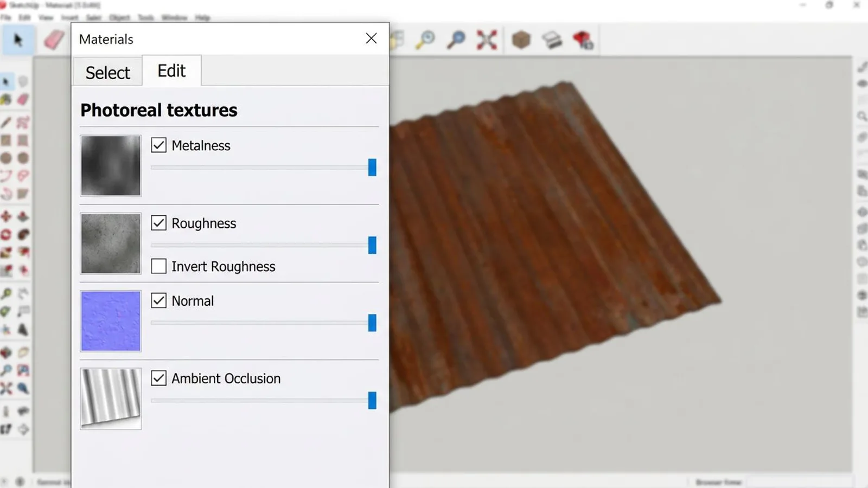The width and height of the screenshot is (868, 488).
Task: Toggle the Normal map checkbox
Action: pyautogui.click(x=158, y=300)
